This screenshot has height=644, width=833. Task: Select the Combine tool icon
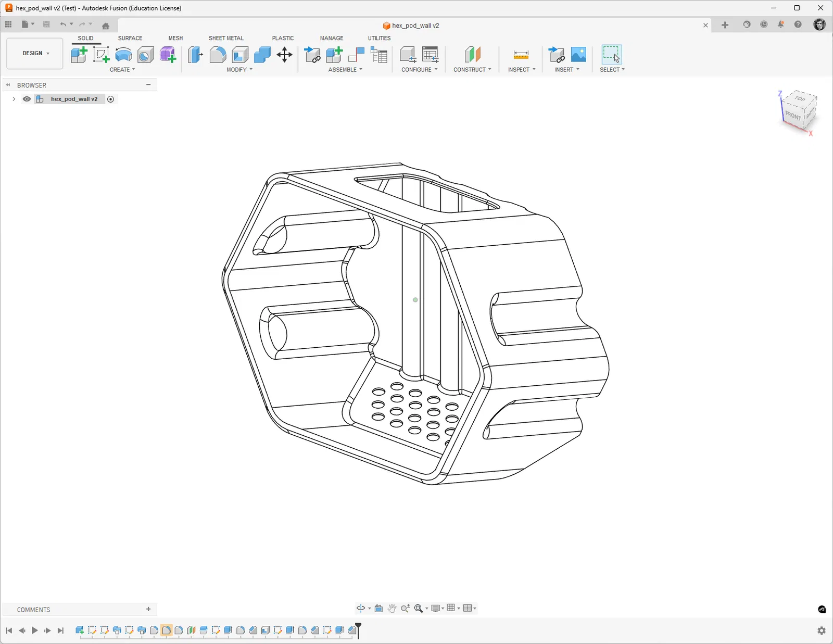(262, 55)
